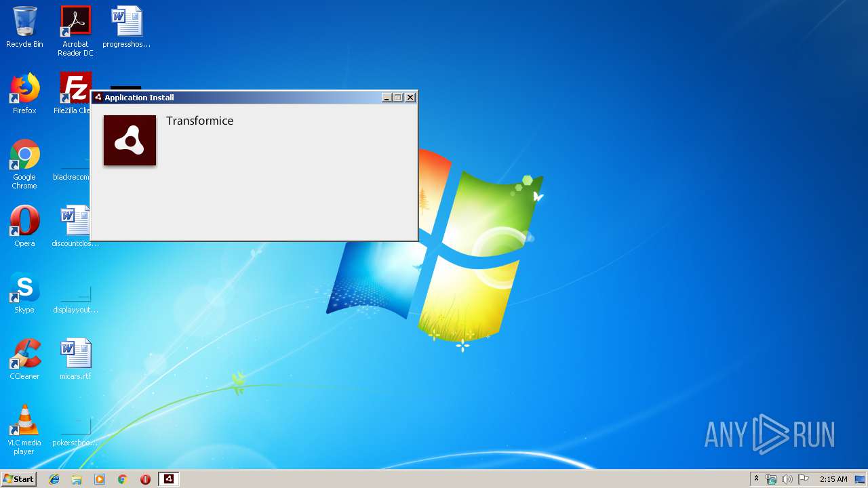Image resolution: width=868 pixels, height=488 pixels.
Task: Click Show desktop button at taskbar end
Action: (861, 479)
